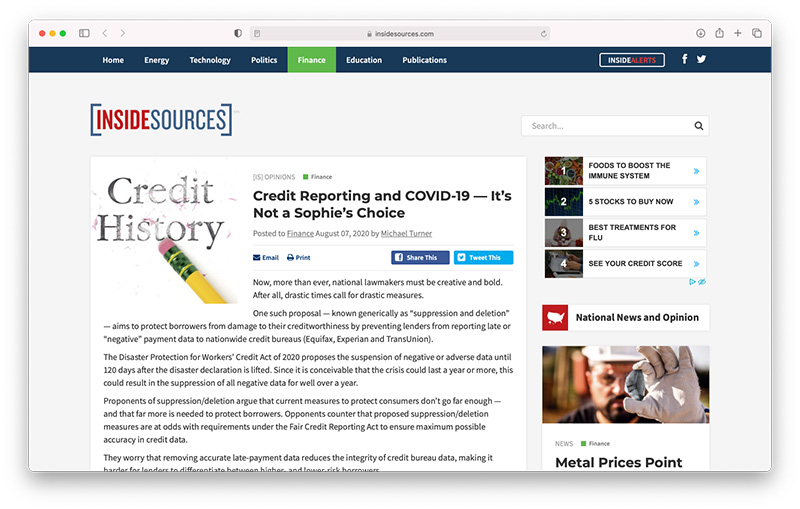Image resolution: width=800 pixels, height=509 pixels.
Task: Open a new tab with the plus icon
Action: pyautogui.click(x=738, y=33)
